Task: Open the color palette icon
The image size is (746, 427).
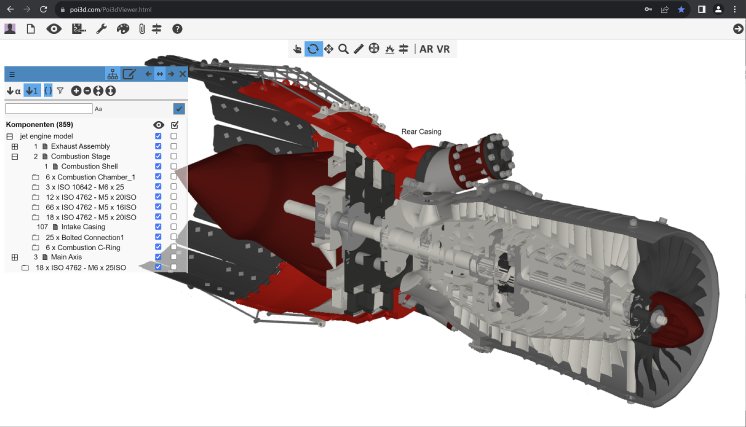Action: coord(123,29)
